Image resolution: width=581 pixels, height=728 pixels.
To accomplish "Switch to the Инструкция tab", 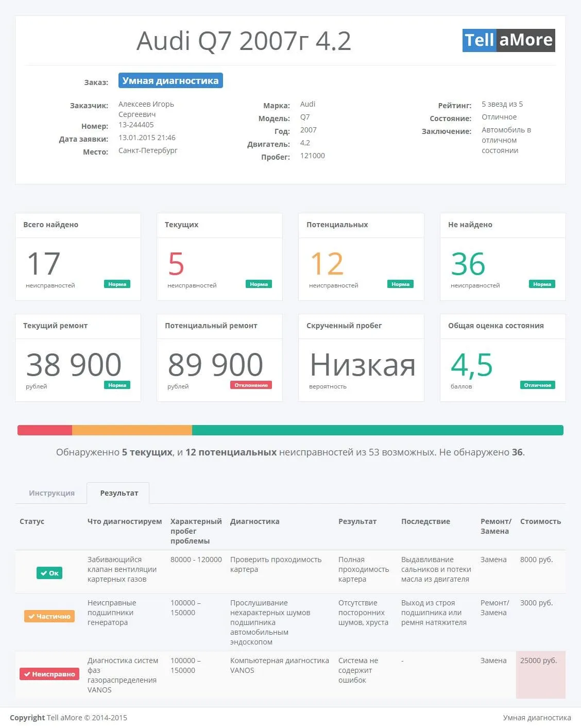I will point(52,493).
